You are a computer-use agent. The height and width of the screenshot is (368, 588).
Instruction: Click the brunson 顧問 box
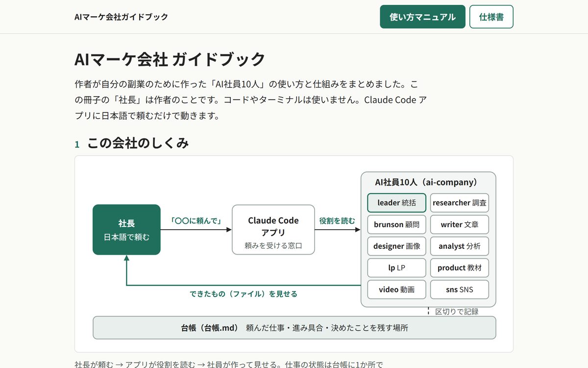click(396, 224)
